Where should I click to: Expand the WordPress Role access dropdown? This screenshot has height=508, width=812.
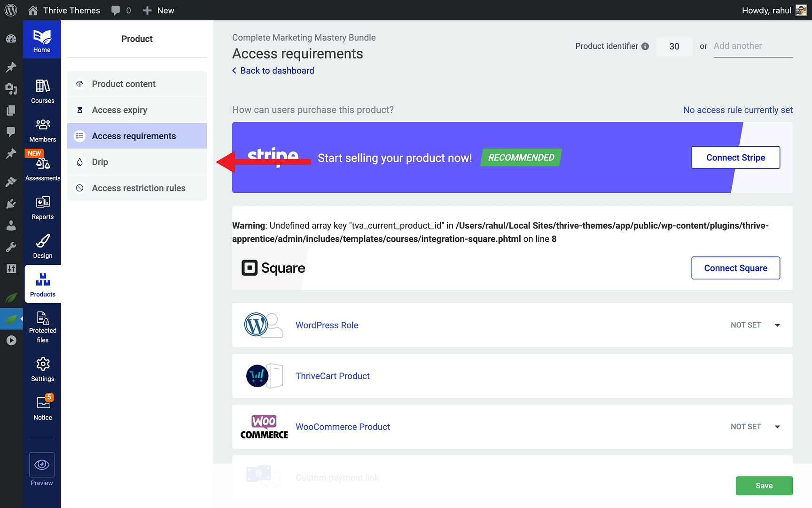pos(777,325)
